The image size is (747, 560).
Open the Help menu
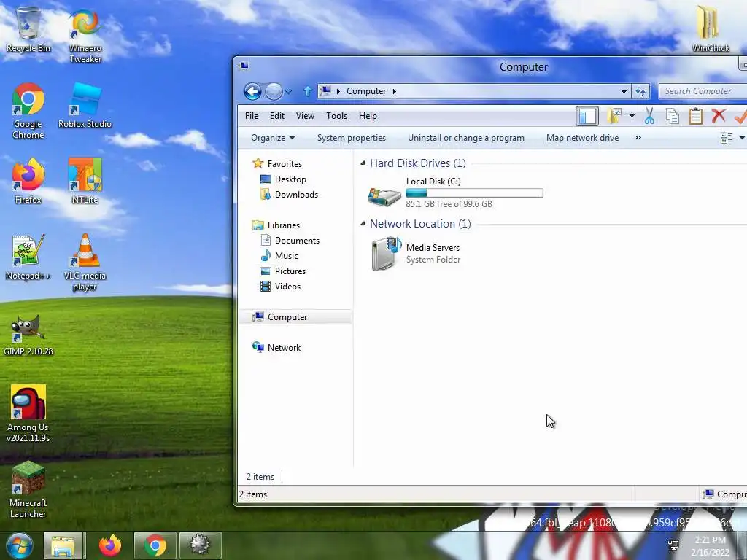[x=368, y=116]
